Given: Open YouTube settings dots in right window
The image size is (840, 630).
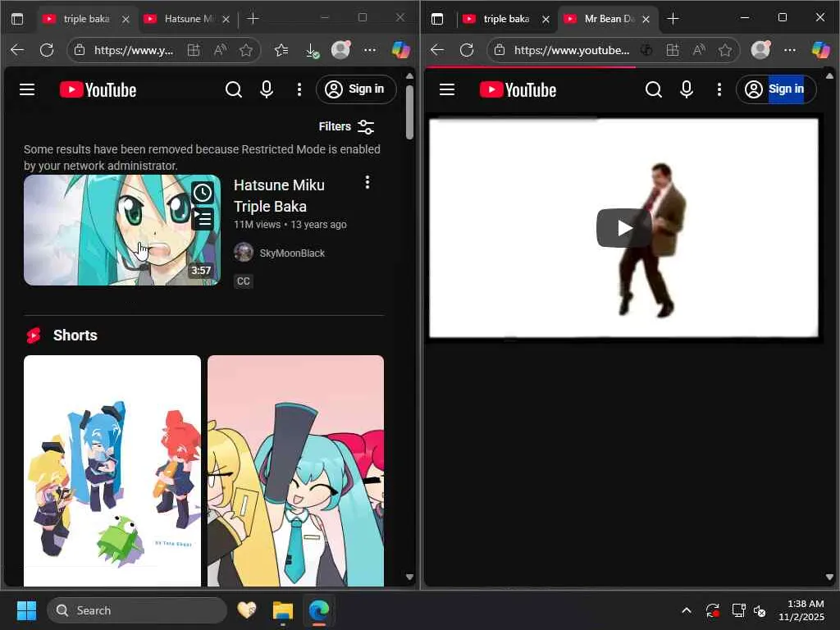Looking at the screenshot, I should click(719, 89).
